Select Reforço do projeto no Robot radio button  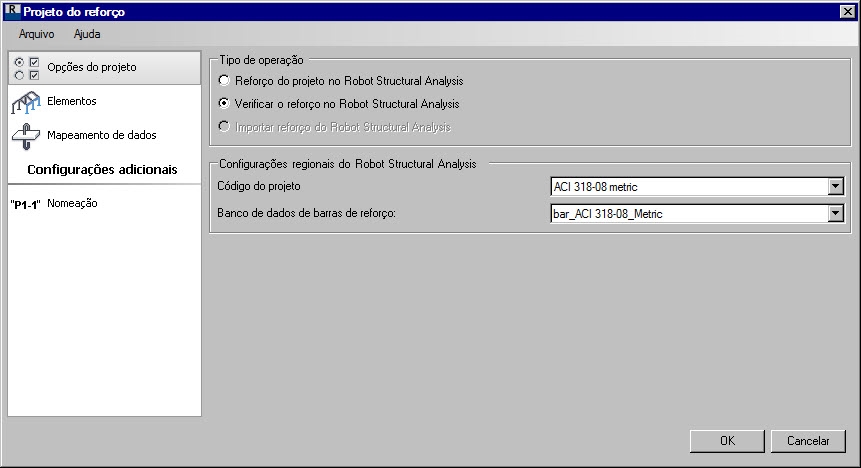[224, 81]
